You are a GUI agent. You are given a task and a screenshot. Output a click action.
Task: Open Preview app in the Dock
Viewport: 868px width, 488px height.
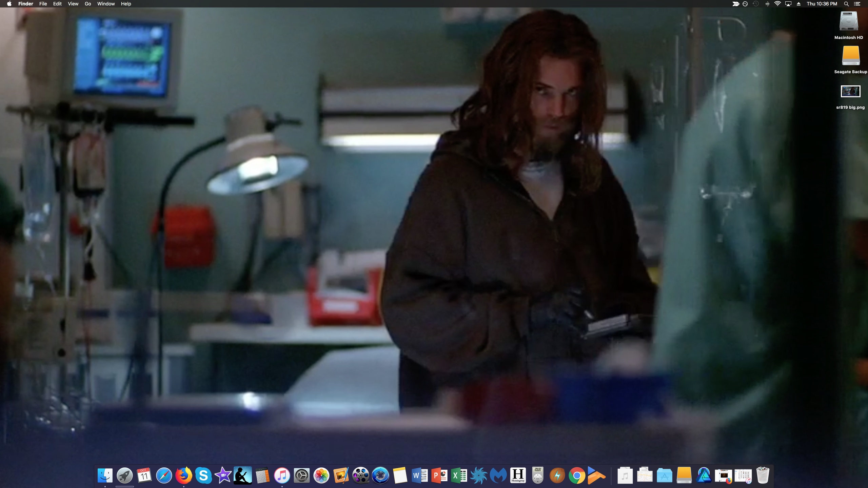click(341, 475)
